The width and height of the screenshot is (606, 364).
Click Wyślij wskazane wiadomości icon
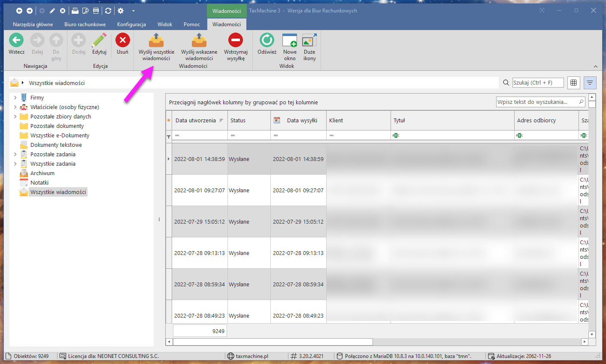click(199, 41)
